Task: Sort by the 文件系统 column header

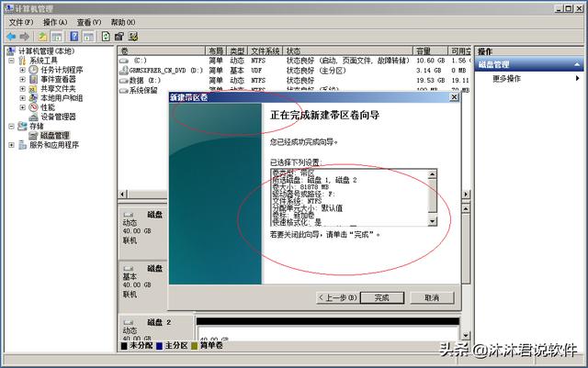Action: coord(265,51)
